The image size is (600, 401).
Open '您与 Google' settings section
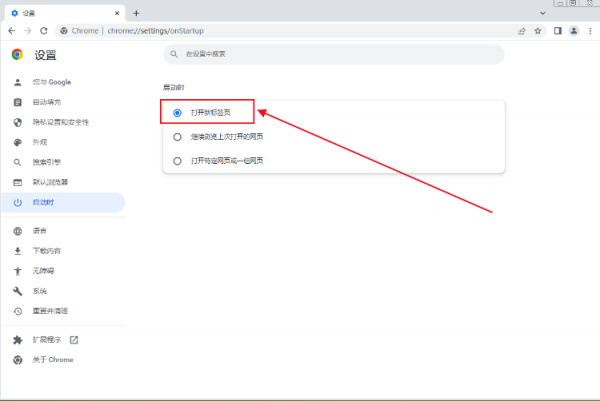coord(52,82)
